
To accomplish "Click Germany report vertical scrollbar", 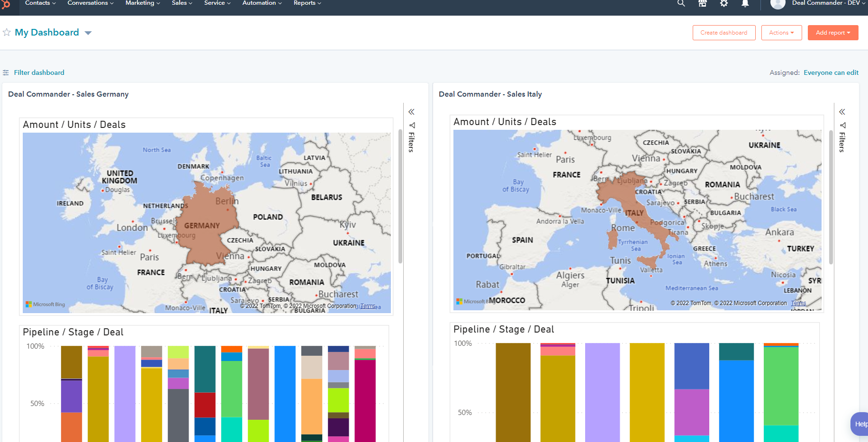I will (400, 197).
